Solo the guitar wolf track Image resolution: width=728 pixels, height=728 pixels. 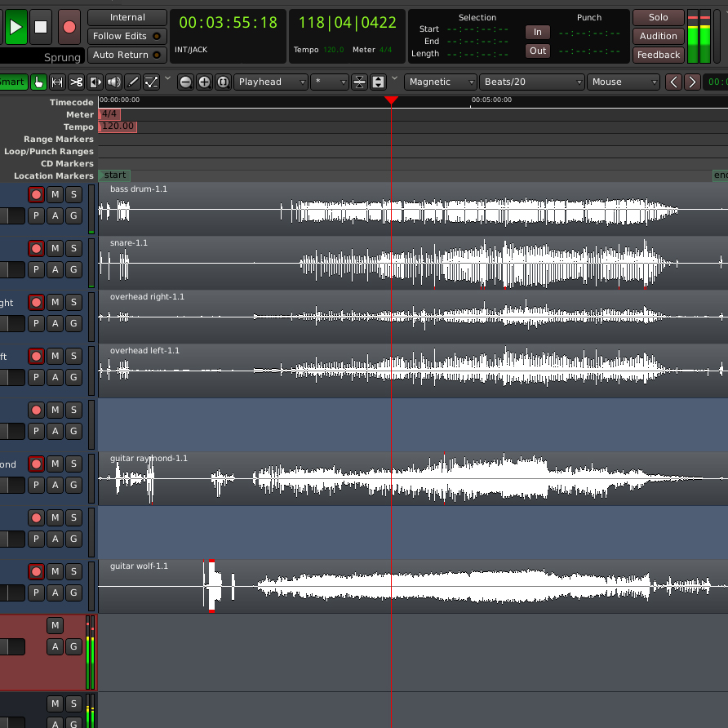(x=73, y=571)
